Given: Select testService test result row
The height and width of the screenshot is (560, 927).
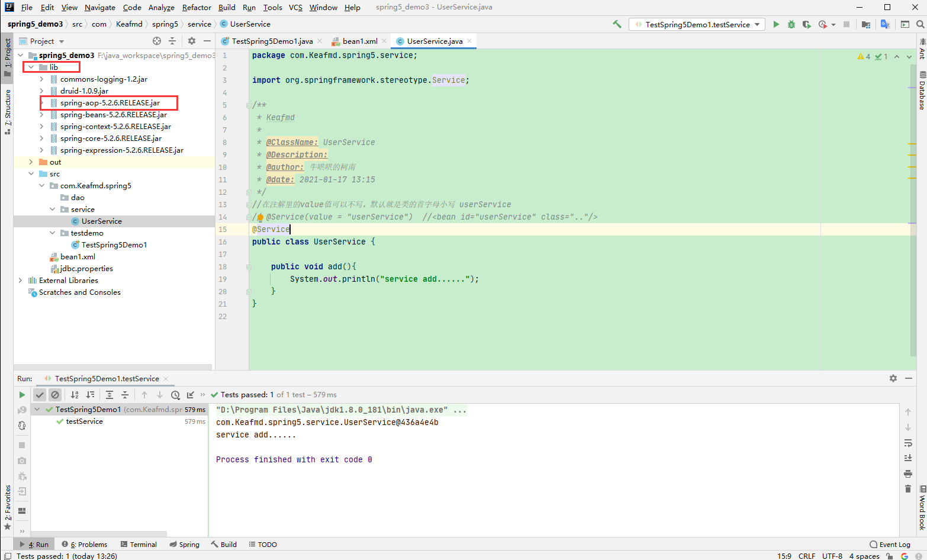Looking at the screenshot, I should pos(119,421).
